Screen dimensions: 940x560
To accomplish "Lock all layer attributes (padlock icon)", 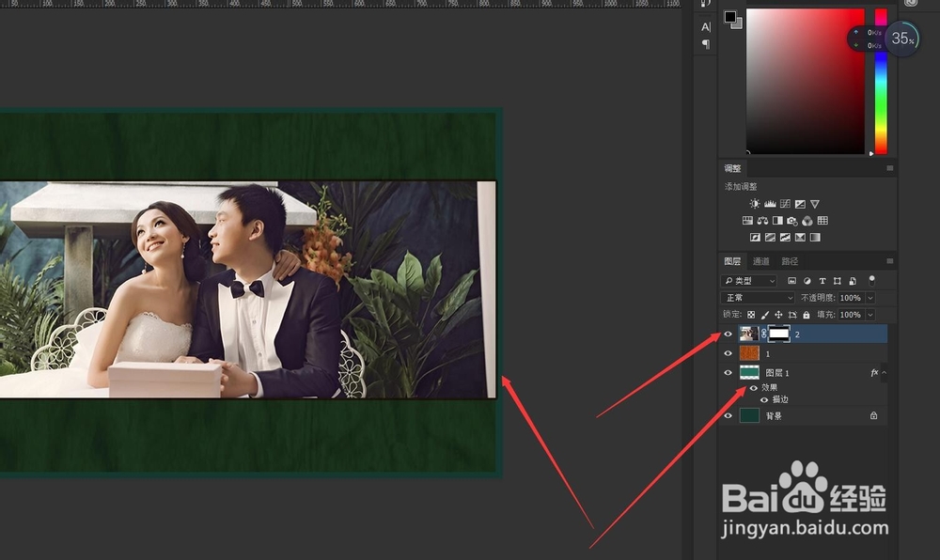I will pyautogui.click(x=807, y=315).
